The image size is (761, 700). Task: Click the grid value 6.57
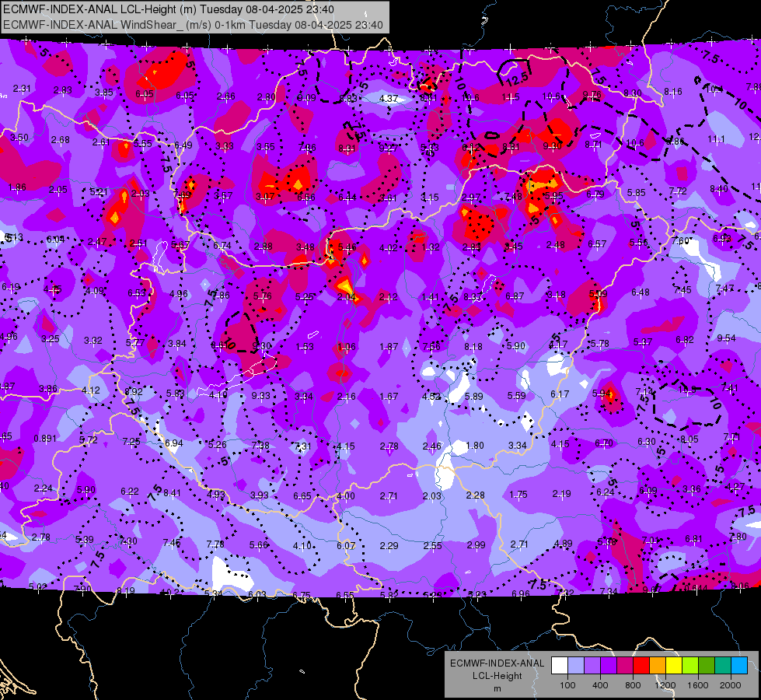click(597, 244)
